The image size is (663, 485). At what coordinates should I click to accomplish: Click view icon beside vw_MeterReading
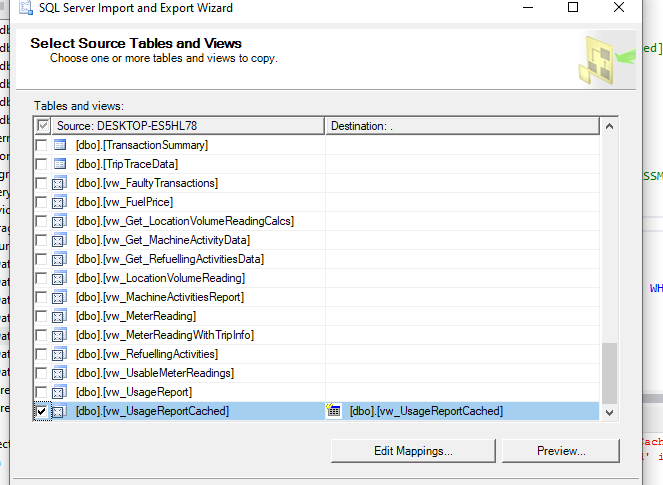[59, 316]
